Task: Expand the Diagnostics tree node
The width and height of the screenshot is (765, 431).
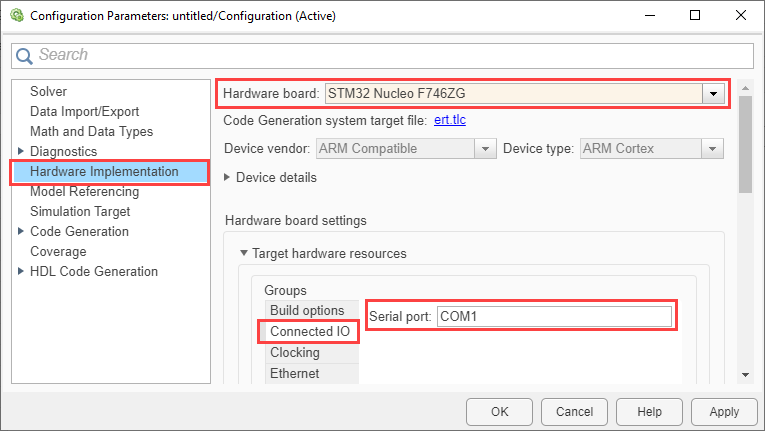Action: 21,152
